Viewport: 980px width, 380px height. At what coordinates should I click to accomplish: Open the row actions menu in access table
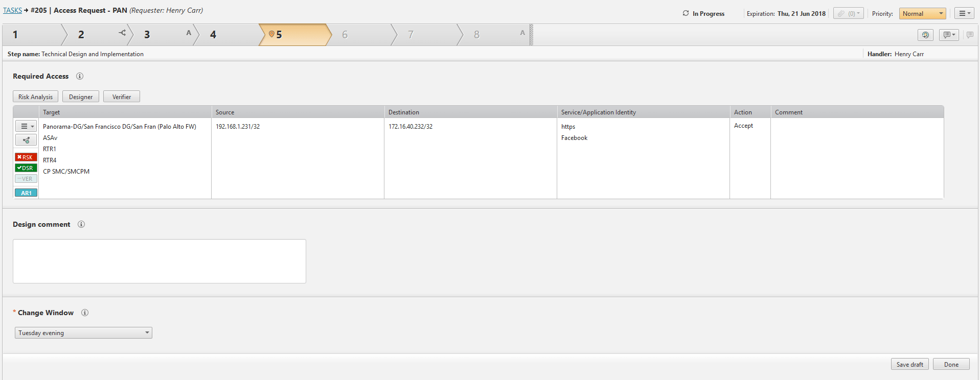click(26, 126)
